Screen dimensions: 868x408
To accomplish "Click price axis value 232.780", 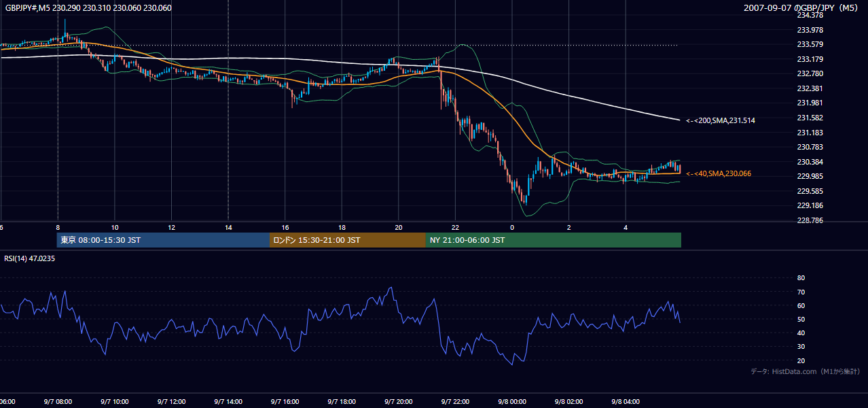I will click(809, 73).
